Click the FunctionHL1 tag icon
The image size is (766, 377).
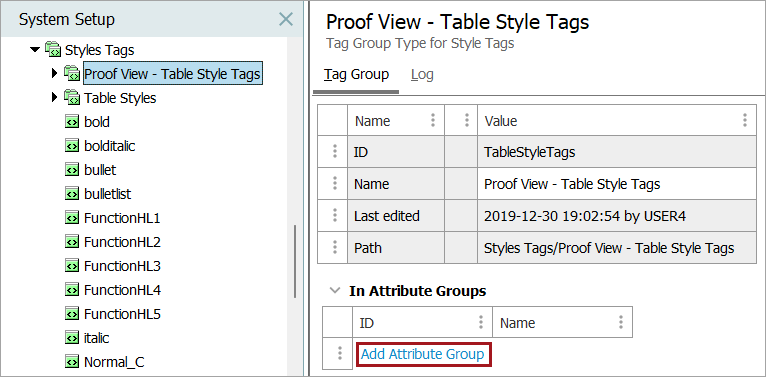coord(72,218)
